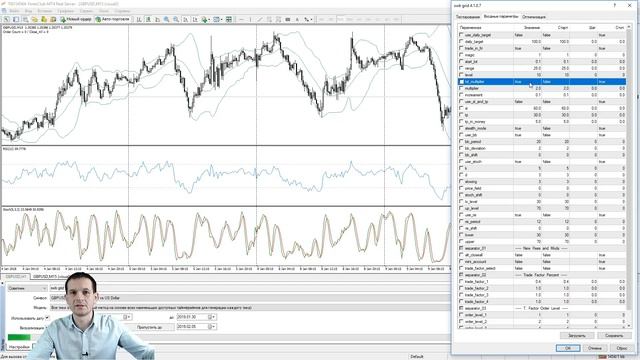Toggle the Авто-торговля toolbar button
640x360 pixels.
[113, 19]
